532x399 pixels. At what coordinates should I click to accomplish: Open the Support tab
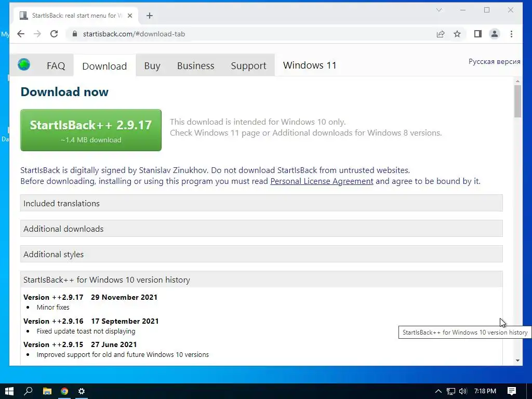point(249,65)
